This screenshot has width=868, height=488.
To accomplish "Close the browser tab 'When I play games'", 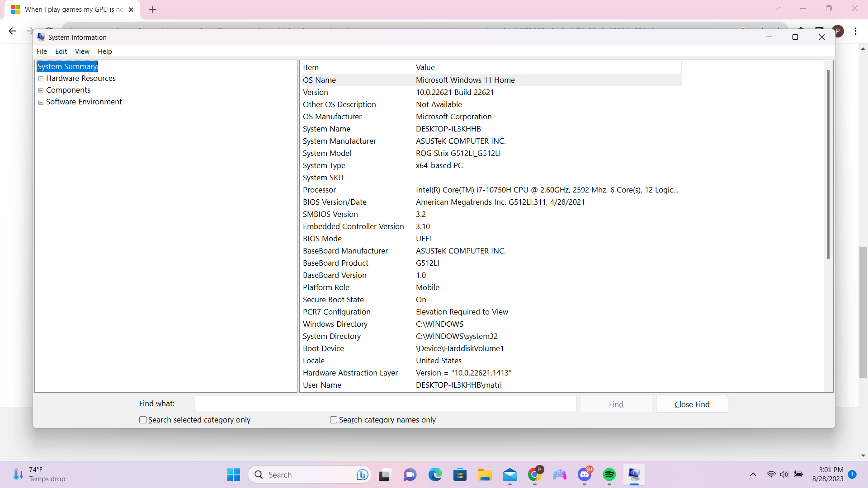I will tap(131, 9).
